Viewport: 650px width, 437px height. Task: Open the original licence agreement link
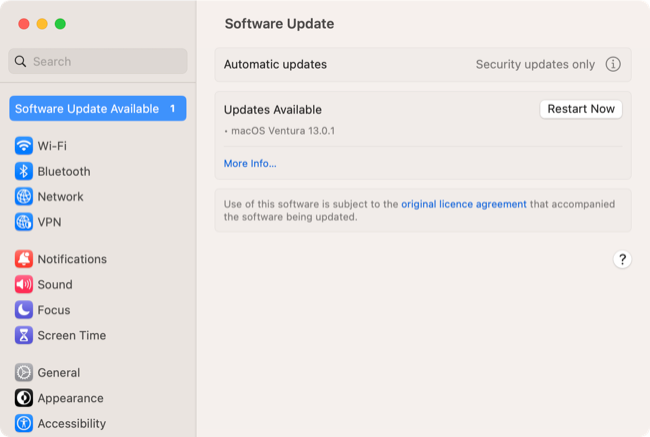click(464, 204)
